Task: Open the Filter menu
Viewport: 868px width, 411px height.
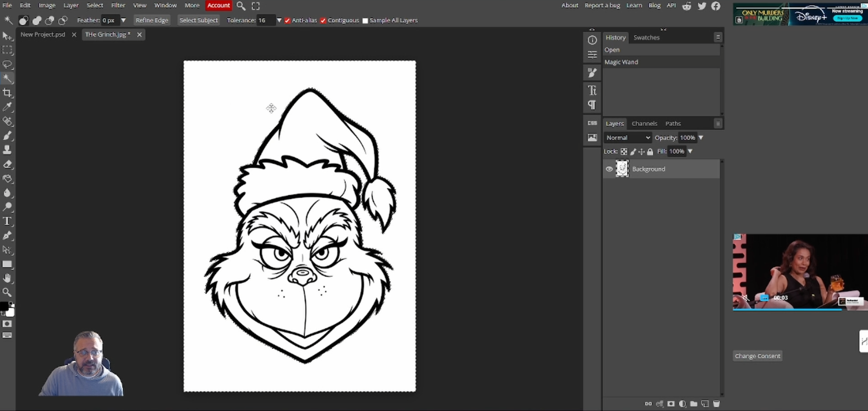Action: 118,5
